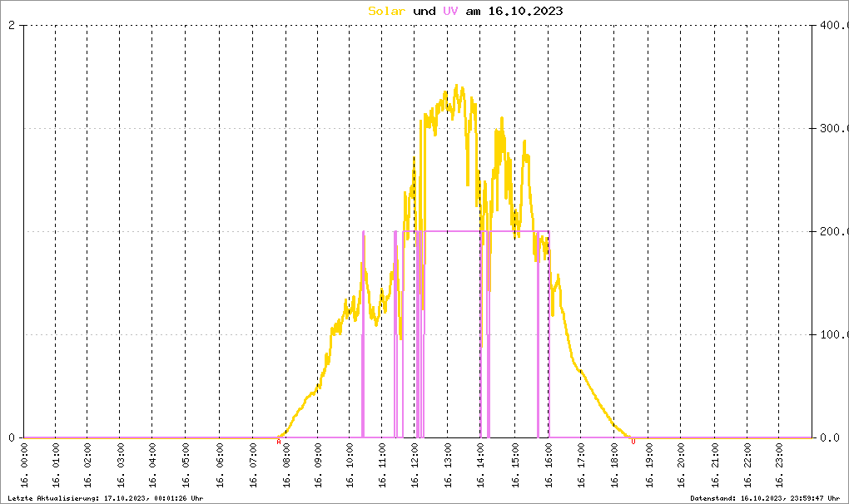Click the word 'und' in chart title
Image resolution: width=849 pixels, height=504 pixels.
(424, 11)
